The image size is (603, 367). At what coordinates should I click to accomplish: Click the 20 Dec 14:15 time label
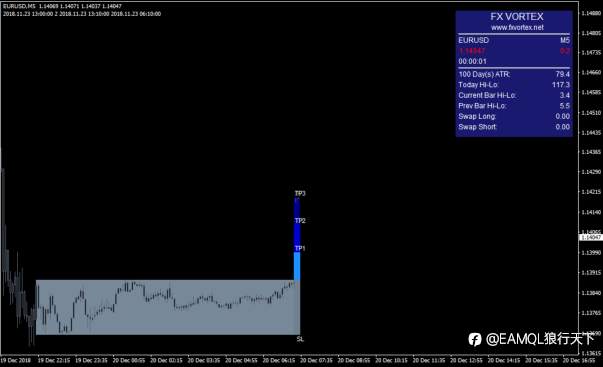click(504, 360)
